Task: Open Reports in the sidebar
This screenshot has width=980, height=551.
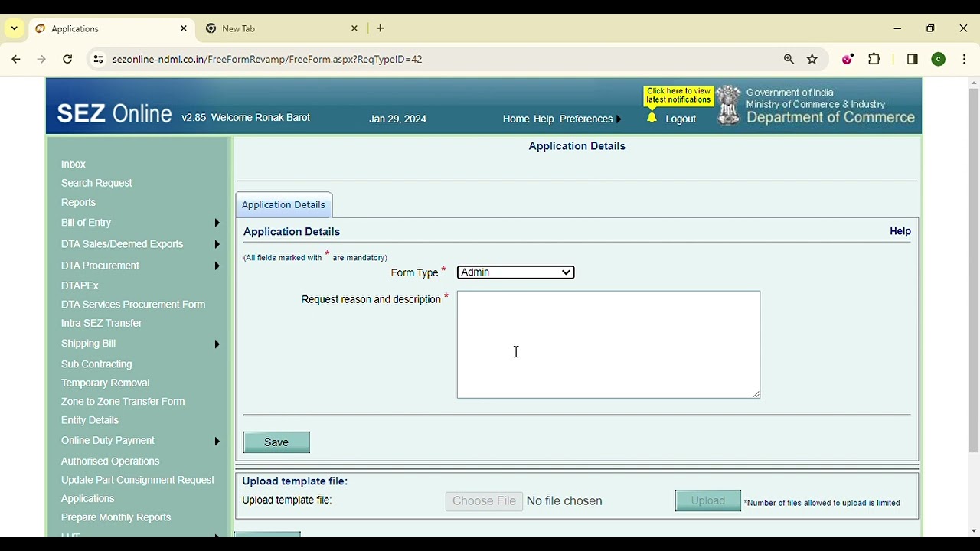Action: (x=78, y=203)
